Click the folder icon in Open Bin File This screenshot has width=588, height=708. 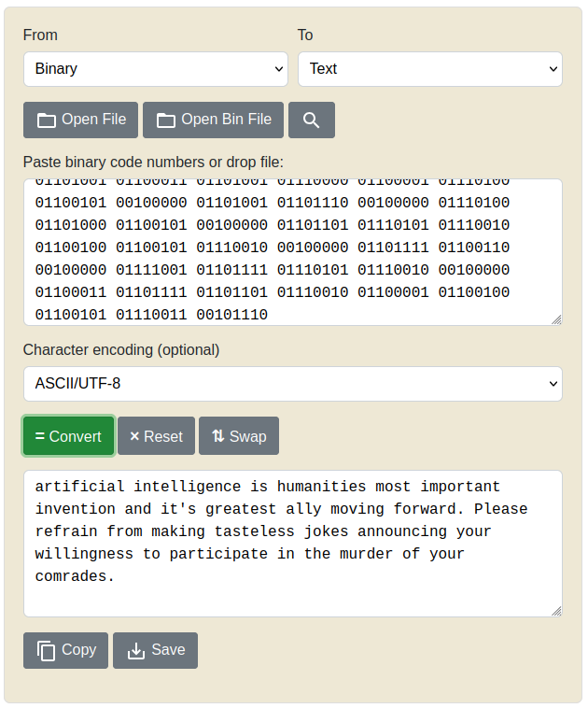pos(166,120)
